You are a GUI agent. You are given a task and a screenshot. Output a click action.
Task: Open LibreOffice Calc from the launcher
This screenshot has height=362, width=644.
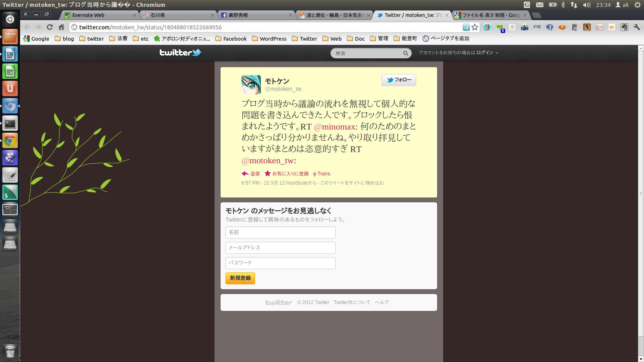[10, 71]
